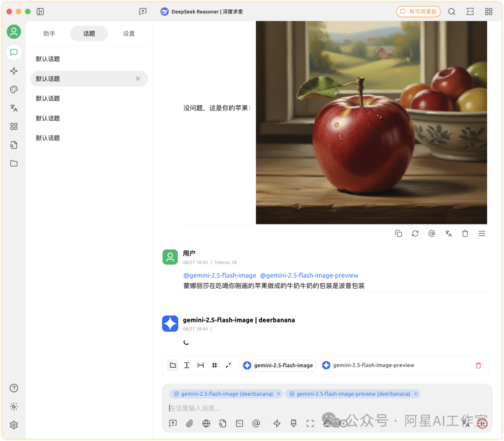Delete the multi-model reply group (red trash)

[478, 365]
